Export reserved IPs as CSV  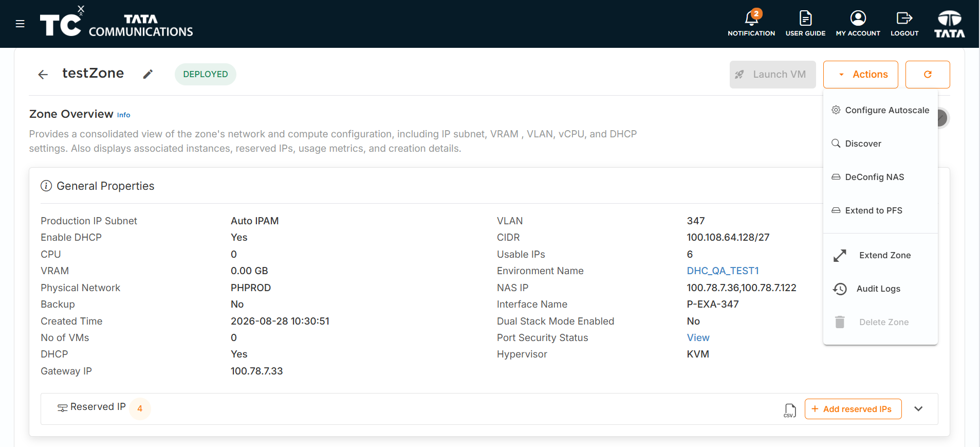coord(790,410)
